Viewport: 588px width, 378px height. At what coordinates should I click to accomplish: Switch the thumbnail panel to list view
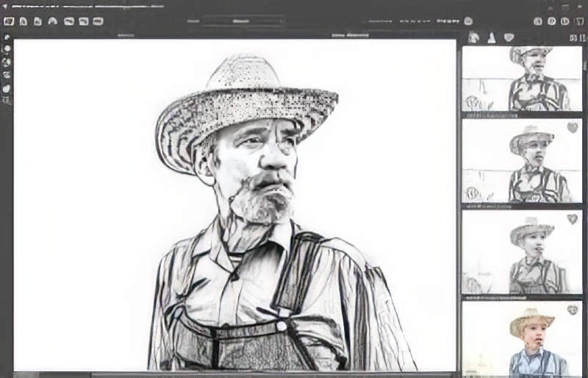click(x=582, y=38)
